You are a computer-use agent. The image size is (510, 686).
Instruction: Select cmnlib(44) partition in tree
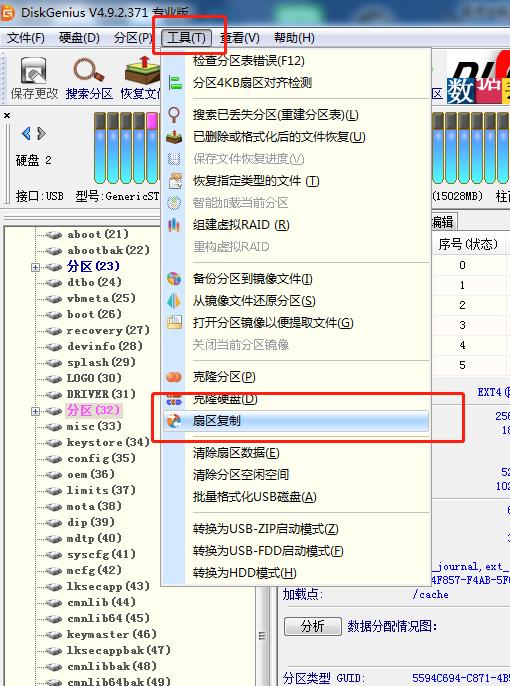(x=101, y=602)
